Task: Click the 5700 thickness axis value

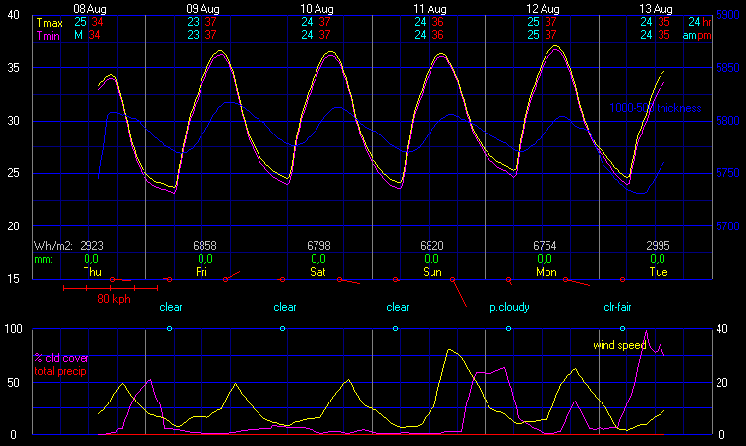Action: (x=728, y=226)
